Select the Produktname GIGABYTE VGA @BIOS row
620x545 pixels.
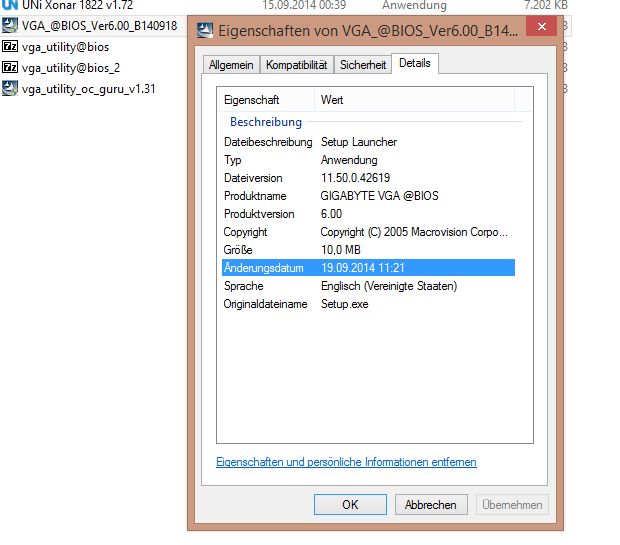(x=369, y=196)
